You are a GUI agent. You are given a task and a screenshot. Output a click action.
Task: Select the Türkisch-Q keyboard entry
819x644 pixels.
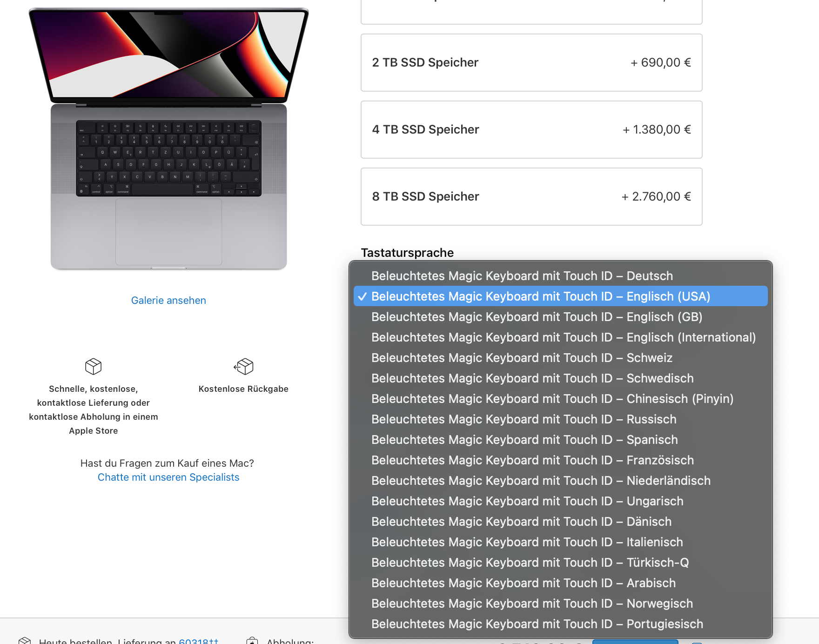560,563
